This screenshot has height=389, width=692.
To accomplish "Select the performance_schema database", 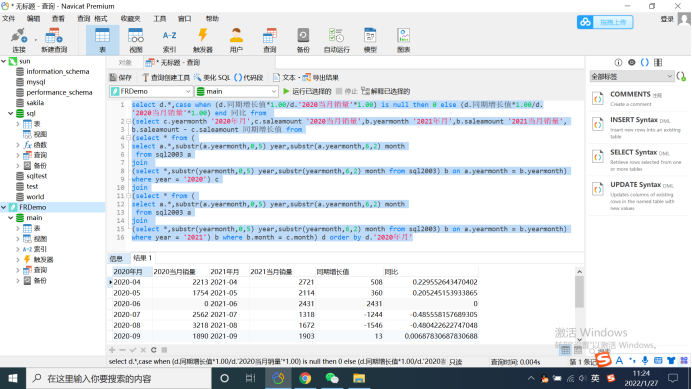I will [59, 92].
